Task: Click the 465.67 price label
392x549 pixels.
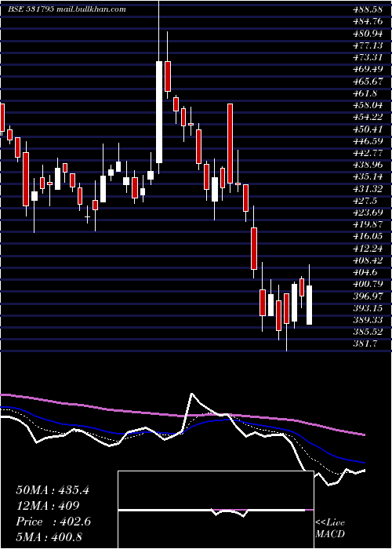Action: (368, 82)
